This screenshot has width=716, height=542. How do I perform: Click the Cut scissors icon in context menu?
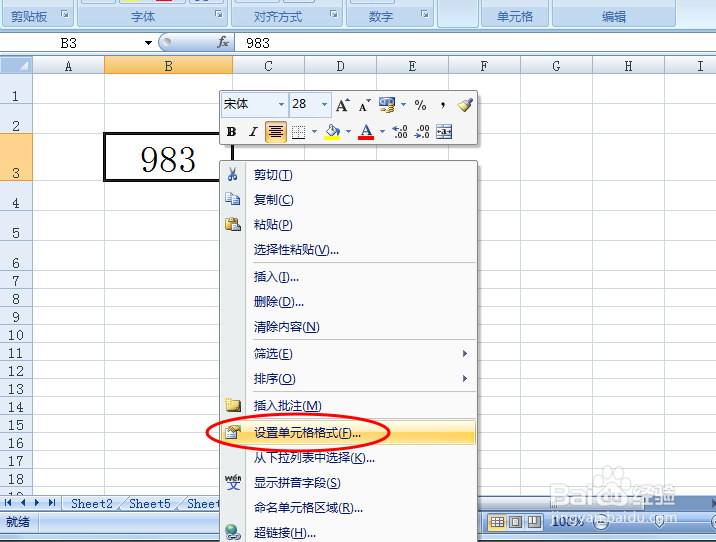tap(232, 174)
